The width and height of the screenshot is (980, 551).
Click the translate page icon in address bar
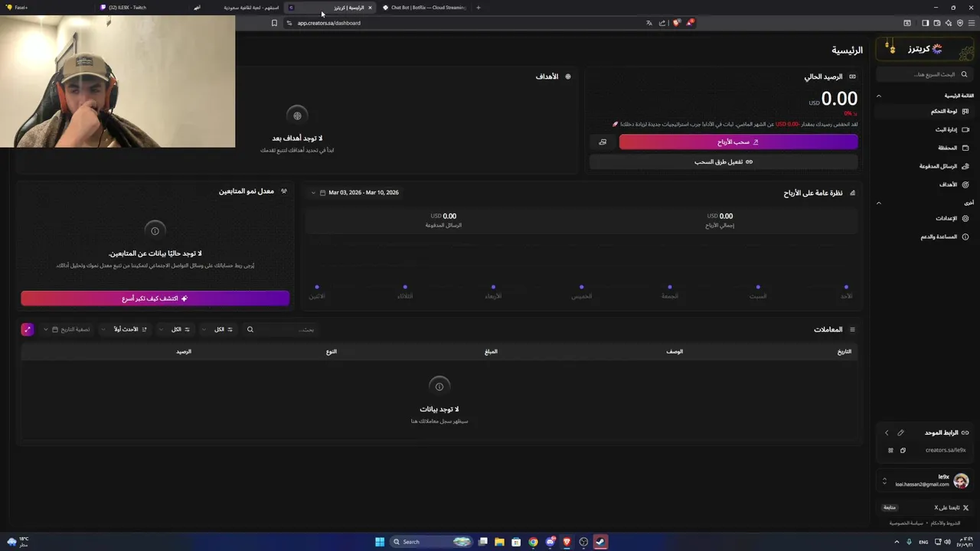(x=649, y=23)
